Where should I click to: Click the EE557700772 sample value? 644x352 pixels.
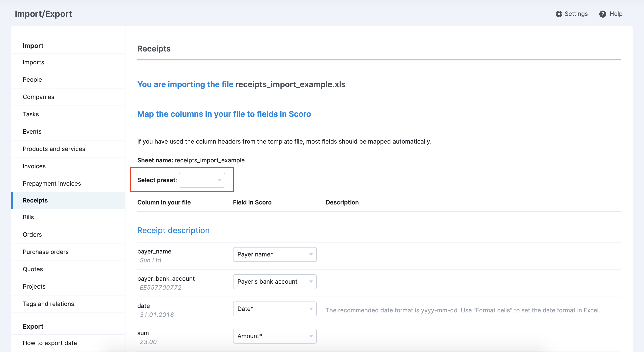[160, 288]
